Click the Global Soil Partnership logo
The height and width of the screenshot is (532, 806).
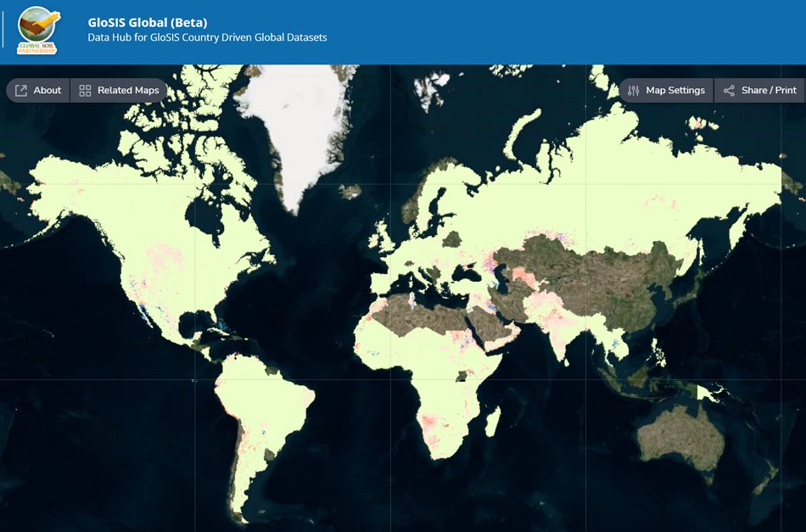(x=38, y=31)
